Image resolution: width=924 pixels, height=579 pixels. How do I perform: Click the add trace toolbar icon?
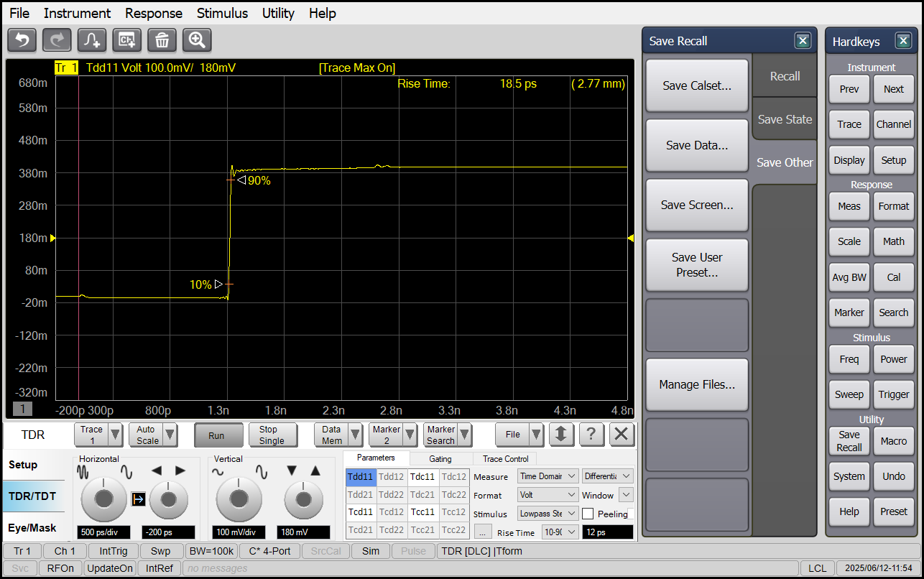coord(92,40)
